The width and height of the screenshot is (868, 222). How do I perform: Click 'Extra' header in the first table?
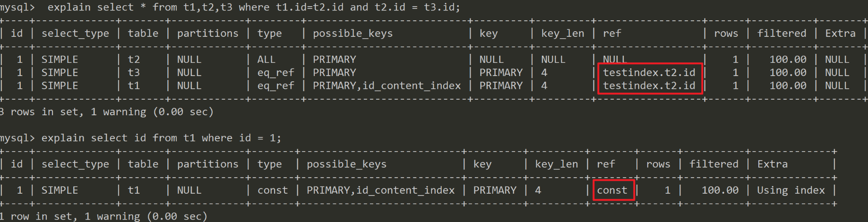click(840, 34)
